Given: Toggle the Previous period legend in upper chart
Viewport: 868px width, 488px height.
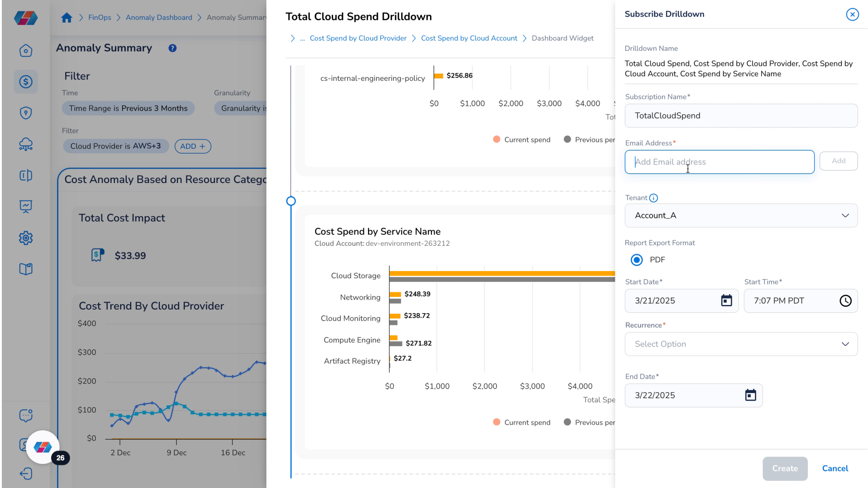Looking at the screenshot, I should (x=590, y=140).
